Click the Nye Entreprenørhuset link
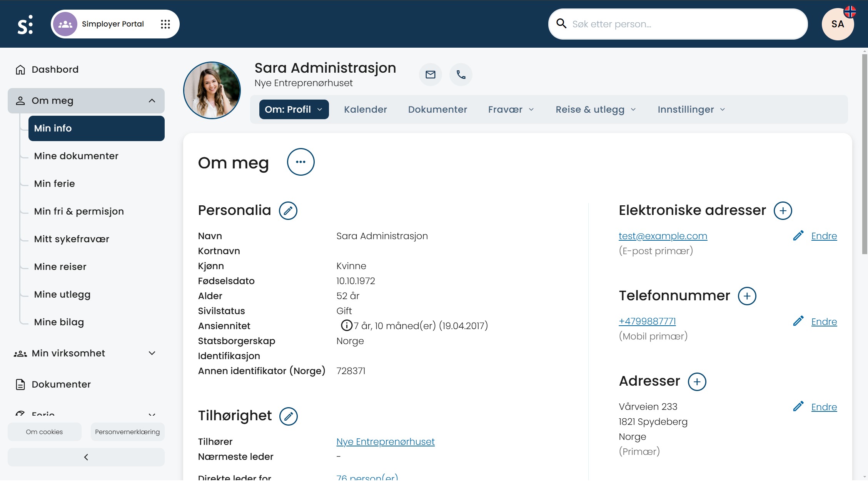Image resolution: width=868 pixels, height=481 pixels. tap(385, 442)
